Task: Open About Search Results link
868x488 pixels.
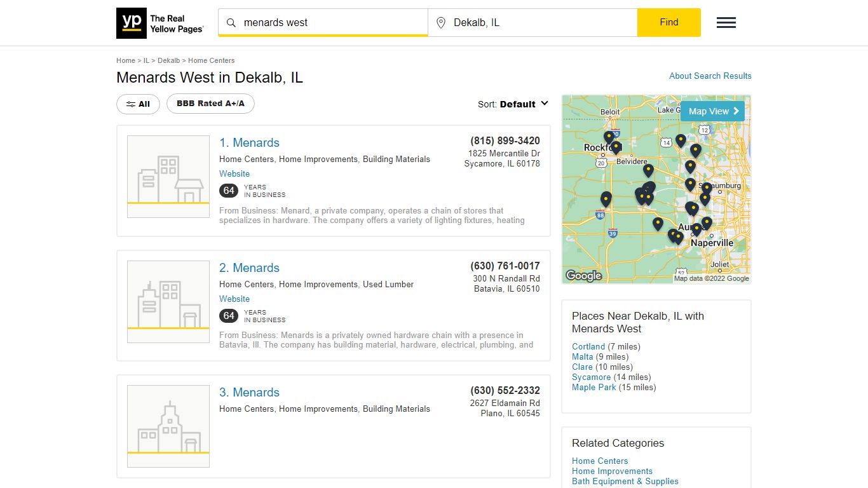Action: point(710,76)
